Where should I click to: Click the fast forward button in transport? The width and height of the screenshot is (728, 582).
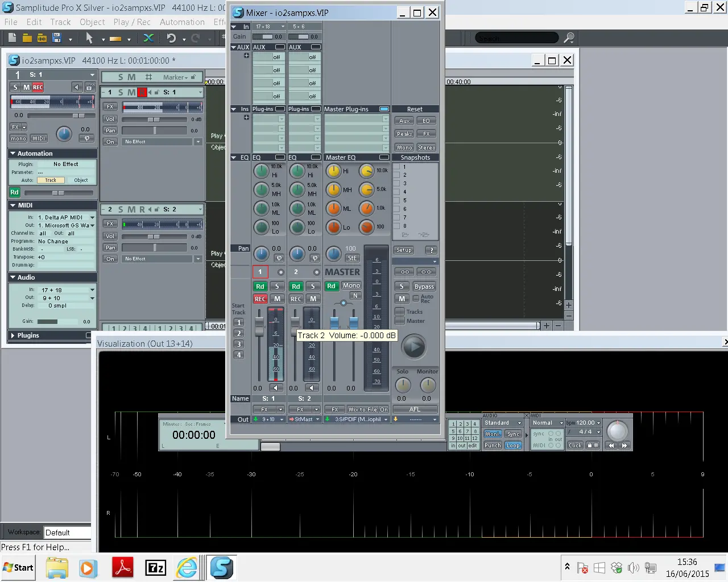pyautogui.click(x=624, y=446)
